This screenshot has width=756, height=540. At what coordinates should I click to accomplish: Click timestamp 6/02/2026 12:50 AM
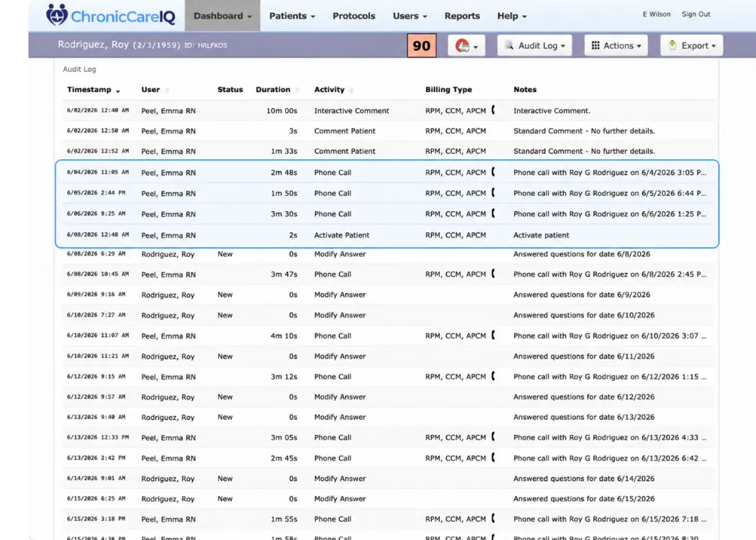(x=98, y=130)
